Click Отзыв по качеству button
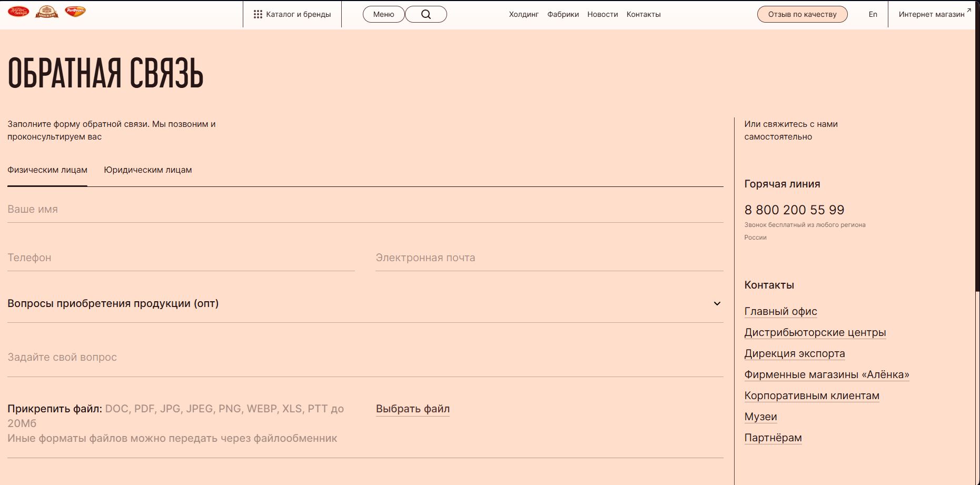The width and height of the screenshot is (980, 485). pos(803,14)
